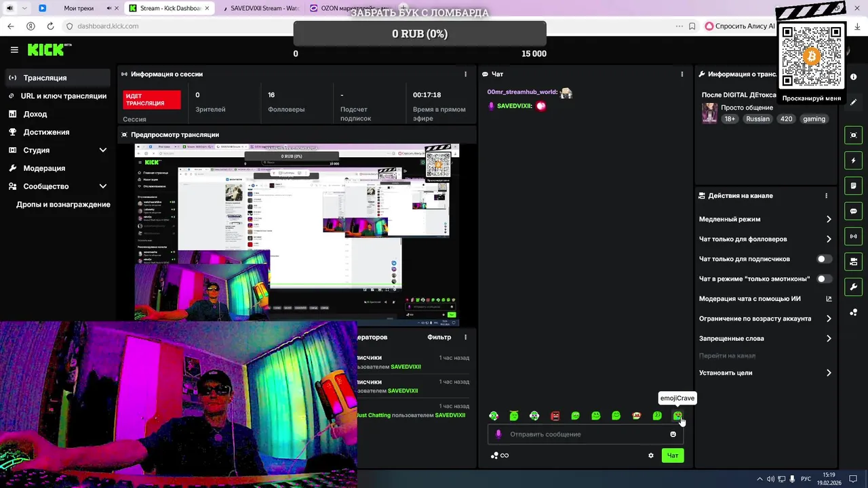
Task: Toggle Чат только для подписчиков switch
Action: pos(824,259)
